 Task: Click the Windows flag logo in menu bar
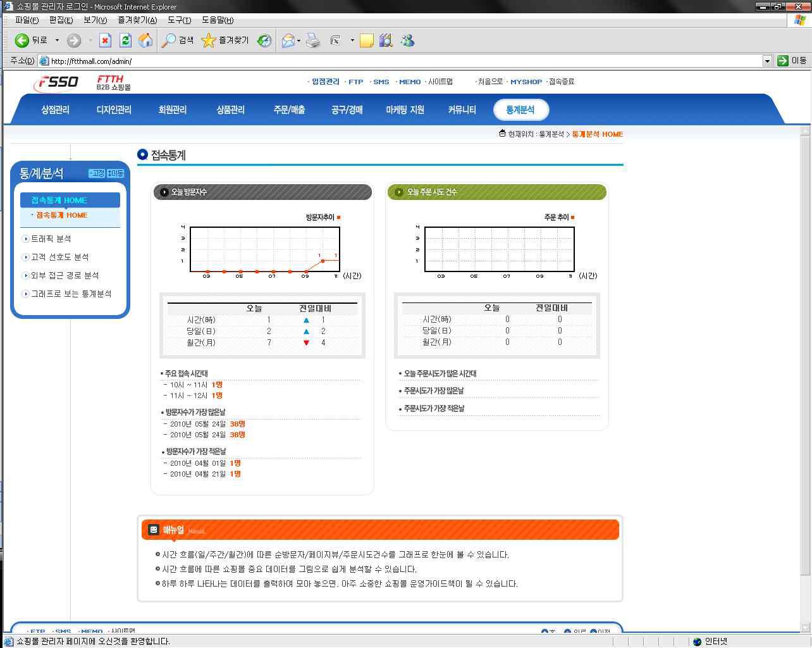pos(800,20)
